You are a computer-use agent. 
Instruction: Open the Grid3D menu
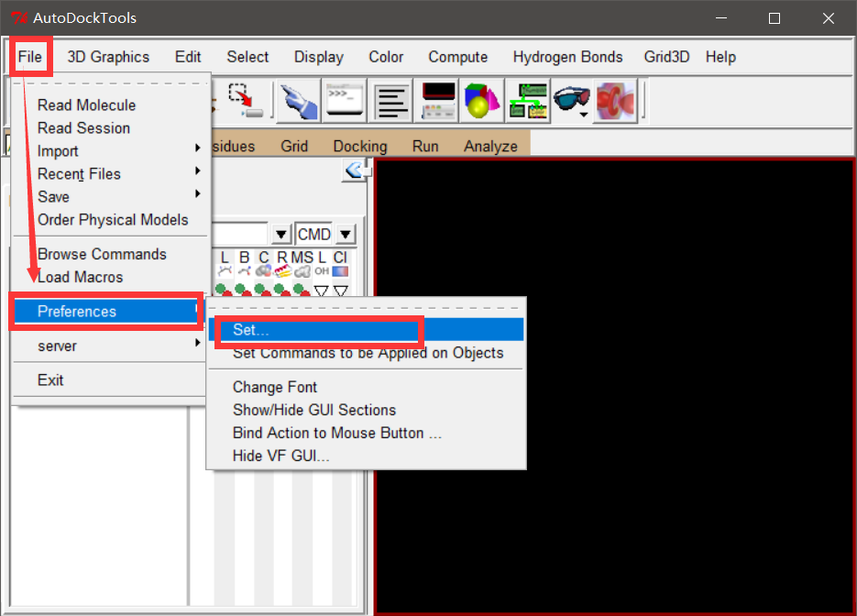666,57
